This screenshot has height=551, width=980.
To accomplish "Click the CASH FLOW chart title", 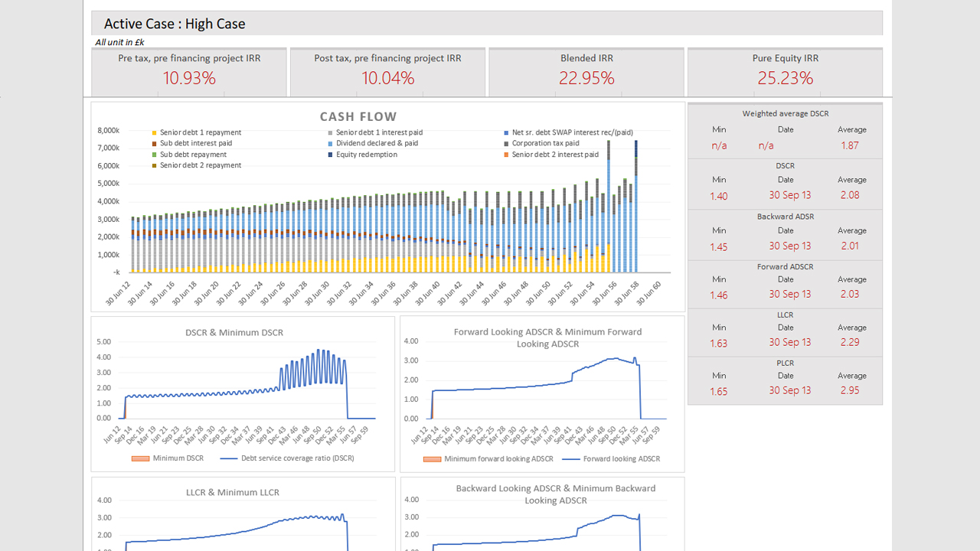I will click(358, 117).
